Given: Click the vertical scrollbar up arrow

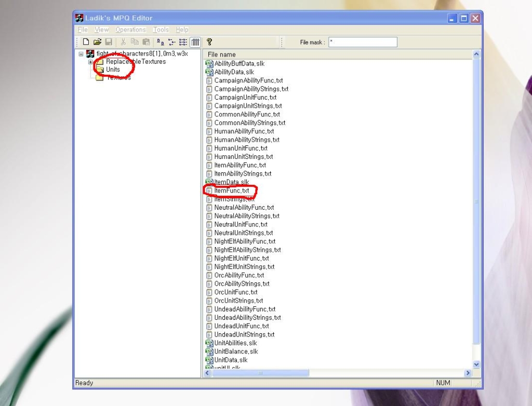Looking at the screenshot, I should [476, 55].
